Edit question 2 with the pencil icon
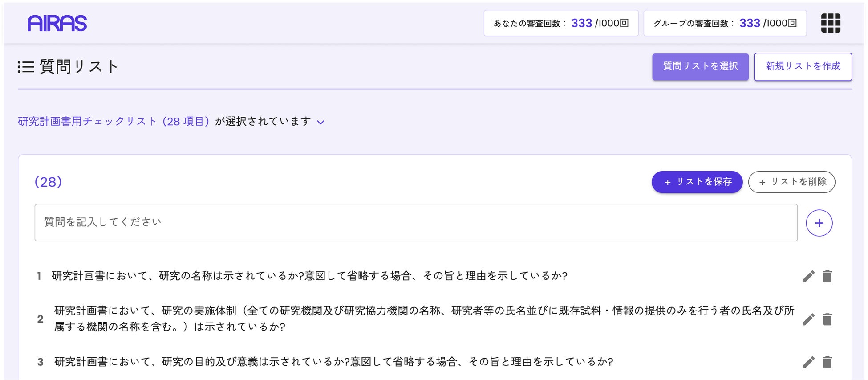The width and height of the screenshot is (868, 380). [x=808, y=319]
